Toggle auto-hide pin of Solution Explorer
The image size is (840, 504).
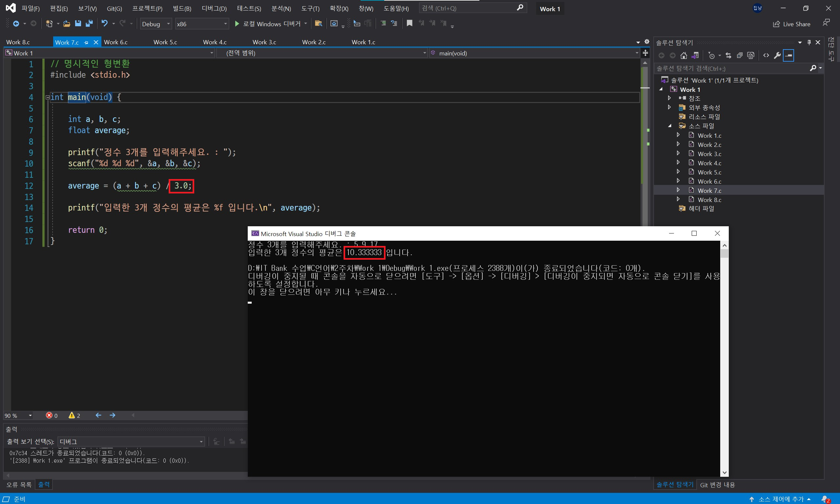809,42
